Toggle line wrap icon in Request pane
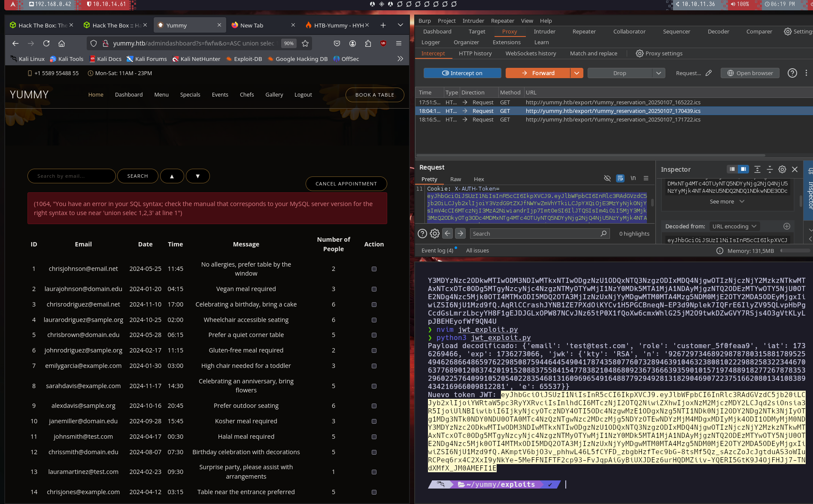Image resolution: width=813 pixels, height=504 pixels. (620, 178)
